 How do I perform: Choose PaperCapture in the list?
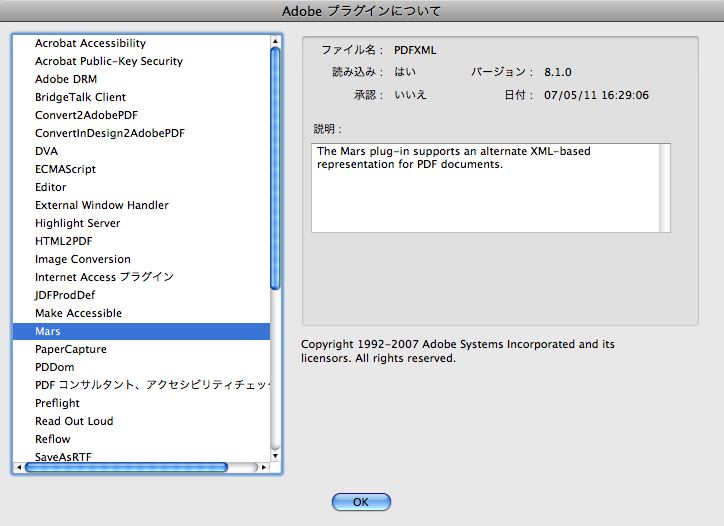70,349
